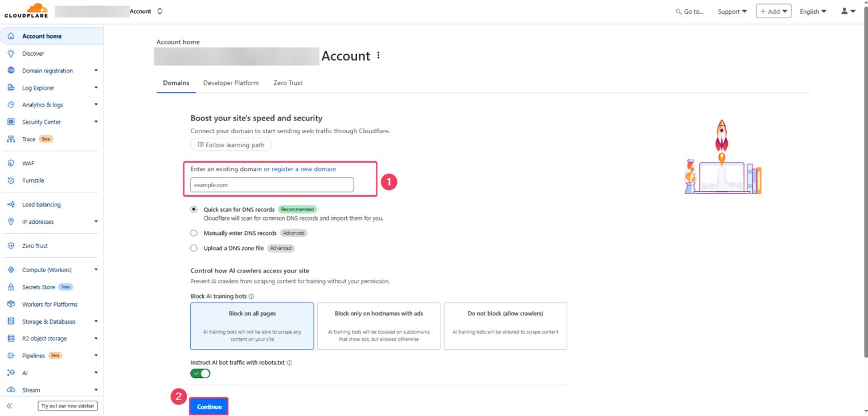This screenshot has width=868, height=416.
Task: Select Upload a DNS zone file option
Action: pos(194,248)
